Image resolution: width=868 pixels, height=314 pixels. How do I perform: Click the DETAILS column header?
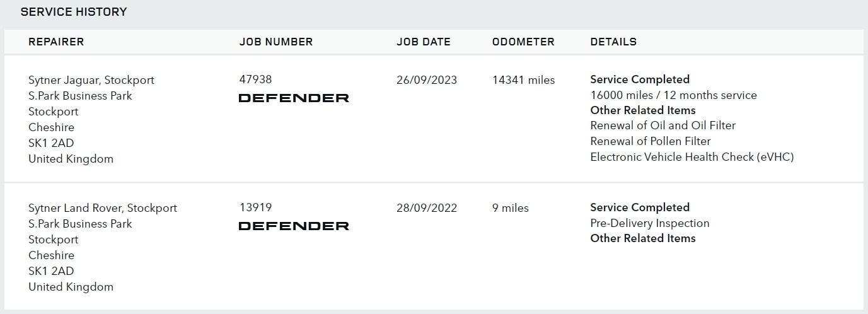(613, 42)
